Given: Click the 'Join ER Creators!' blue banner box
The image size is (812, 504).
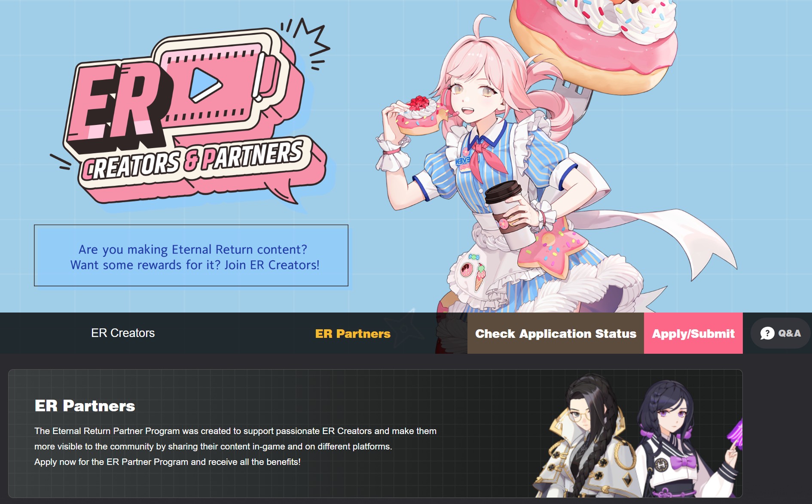Looking at the screenshot, I should pos(191,255).
